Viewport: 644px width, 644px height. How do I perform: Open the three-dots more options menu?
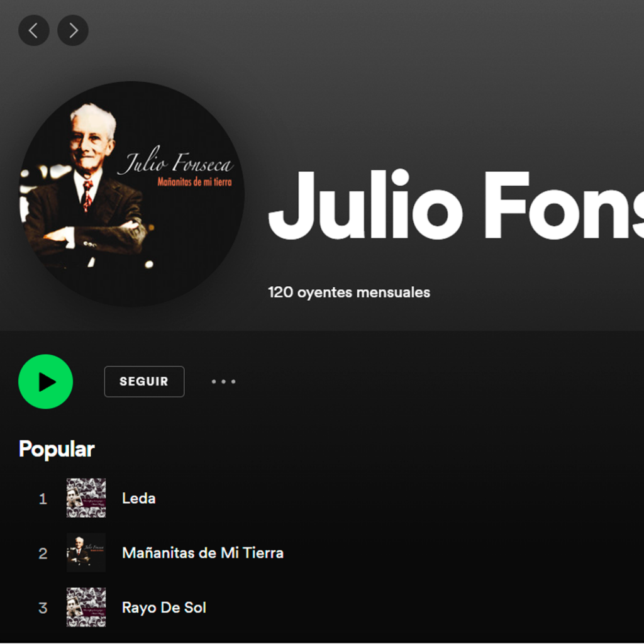223,382
